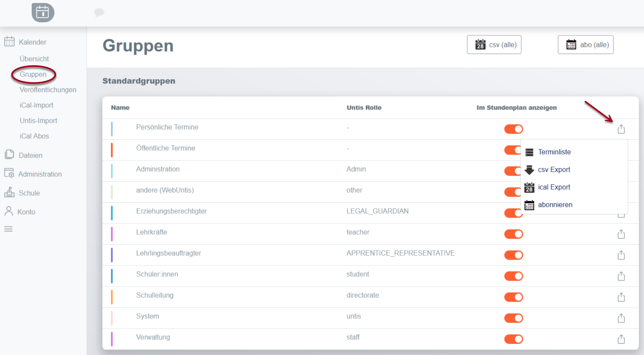Open Veröffentlichungen in the sidebar
Viewport: 644px width, 355px height.
point(48,90)
